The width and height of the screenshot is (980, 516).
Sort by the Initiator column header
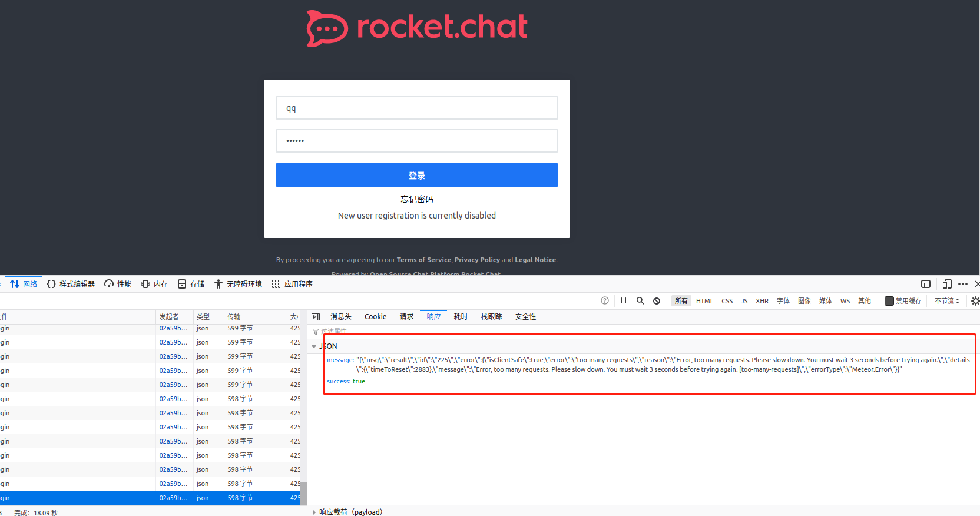pyautogui.click(x=174, y=317)
